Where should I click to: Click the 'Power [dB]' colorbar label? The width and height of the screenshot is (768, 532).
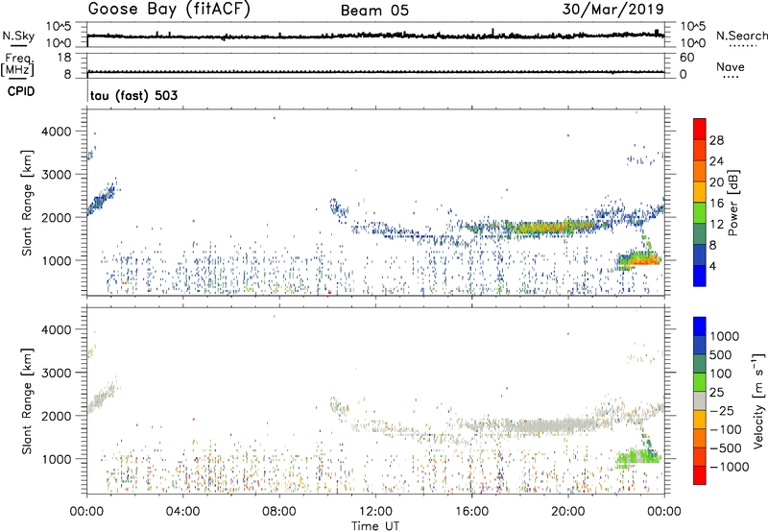(x=732, y=203)
